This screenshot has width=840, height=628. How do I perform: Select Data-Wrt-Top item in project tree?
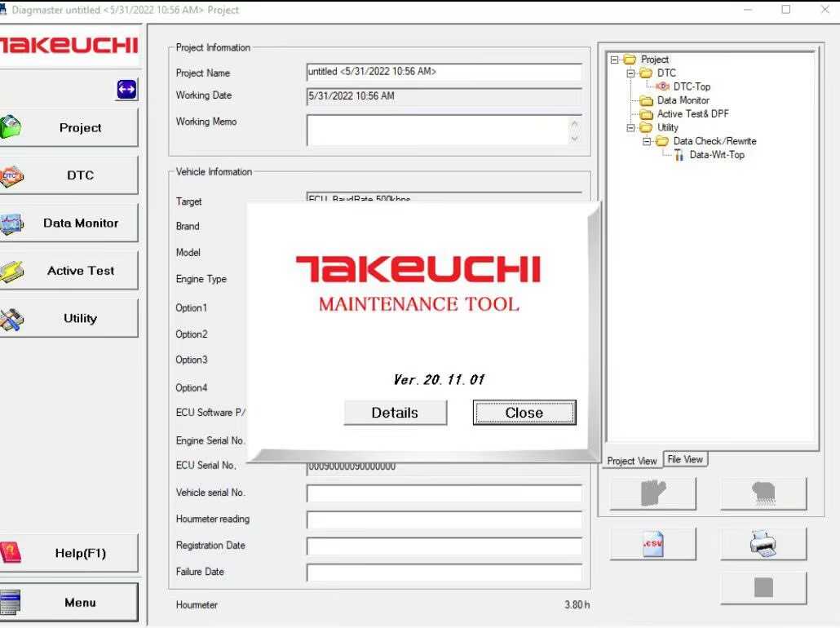tap(716, 155)
